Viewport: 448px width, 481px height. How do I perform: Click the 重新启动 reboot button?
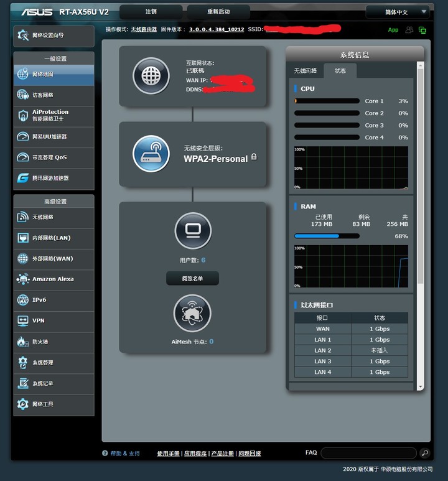(218, 12)
